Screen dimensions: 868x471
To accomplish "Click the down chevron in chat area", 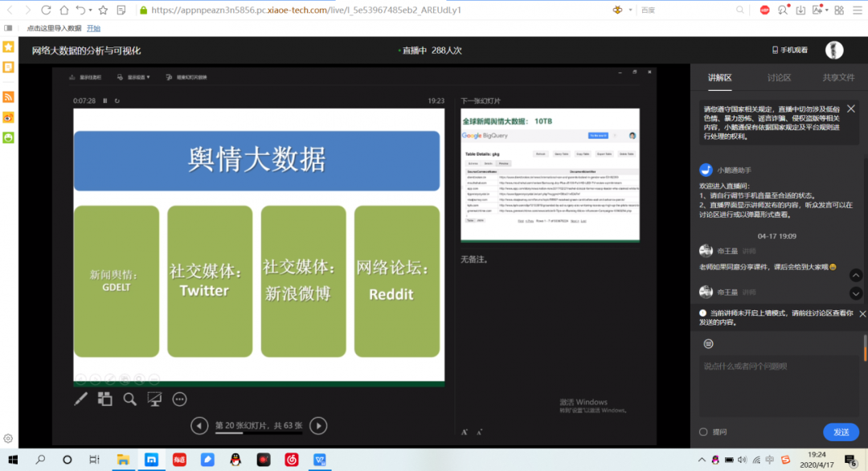I will tap(856, 293).
